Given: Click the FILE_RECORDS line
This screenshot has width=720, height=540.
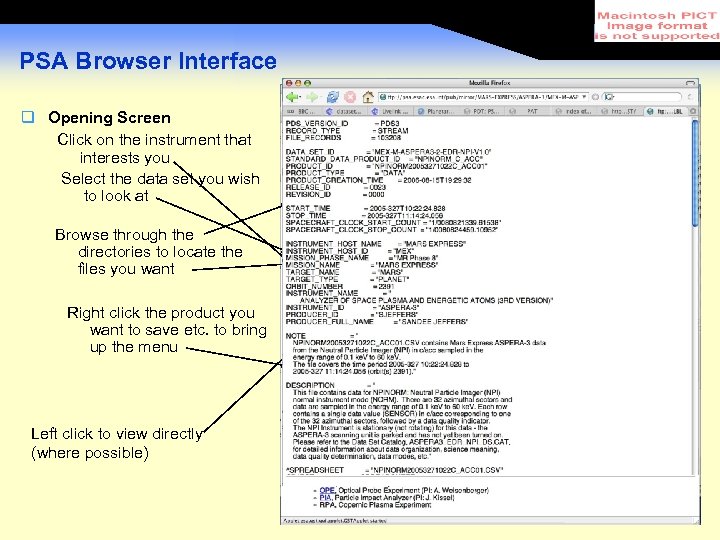Looking at the screenshot, I should coord(343,137).
